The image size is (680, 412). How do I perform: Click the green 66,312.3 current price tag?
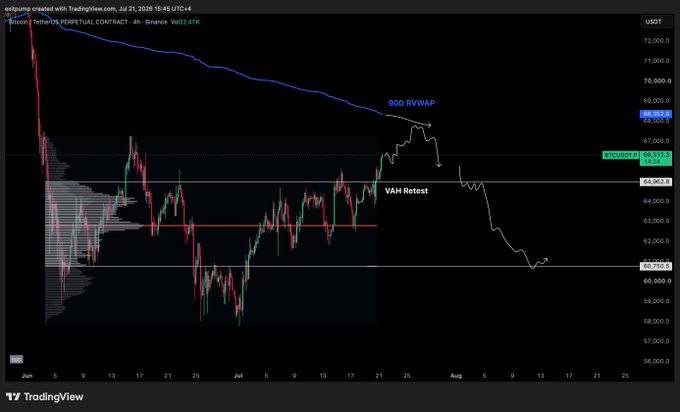(656, 158)
